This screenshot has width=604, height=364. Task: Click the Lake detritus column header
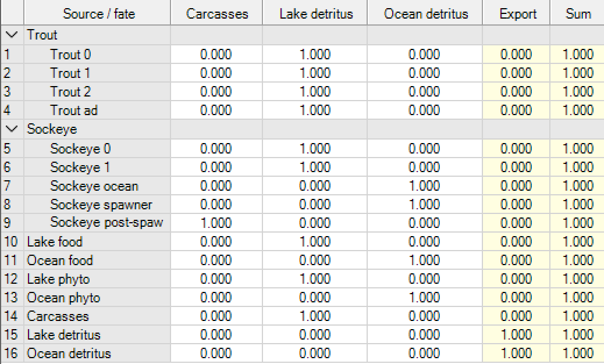[x=315, y=13]
